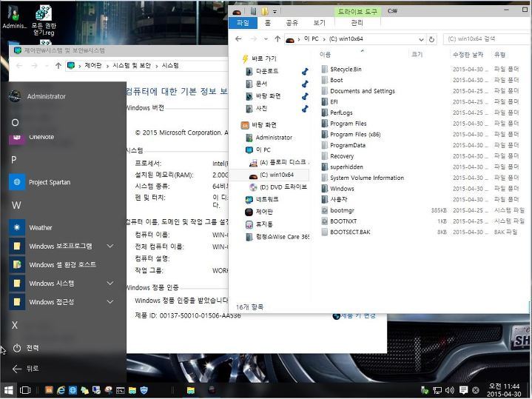Open Project Spartan globe icon on taskbar
The image size is (532, 399).
pos(73,390)
